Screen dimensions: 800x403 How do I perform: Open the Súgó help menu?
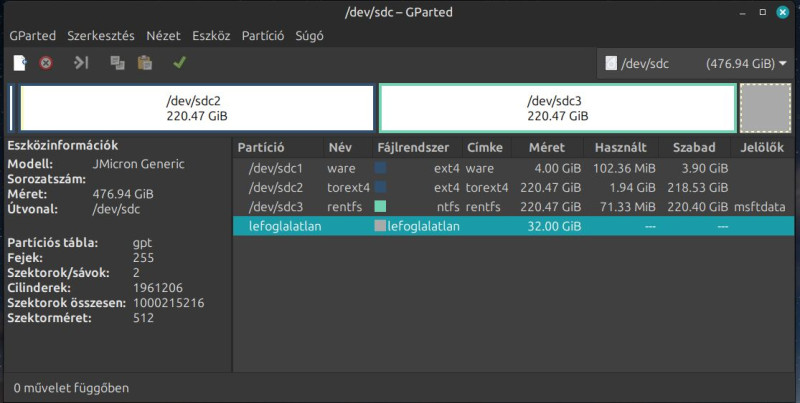pyautogui.click(x=309, y=36)
